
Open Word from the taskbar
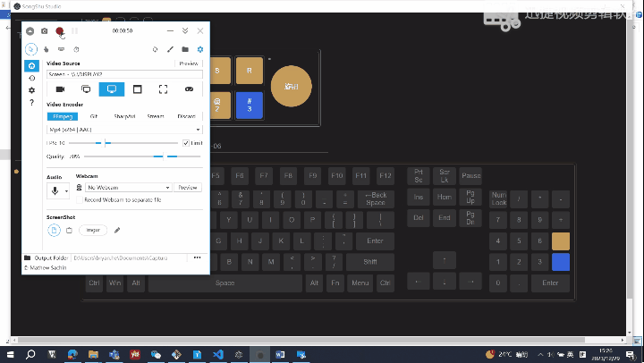coord(280,354)
